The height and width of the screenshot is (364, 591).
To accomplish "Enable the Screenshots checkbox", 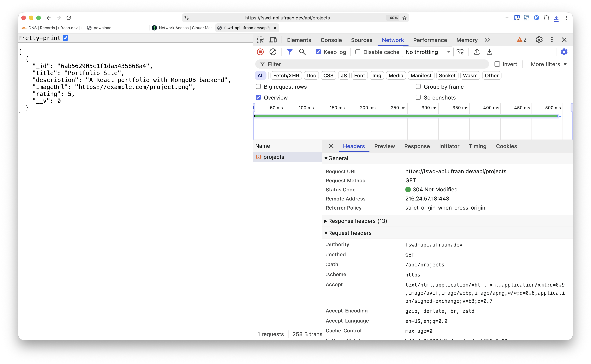I will pos(418,97).
